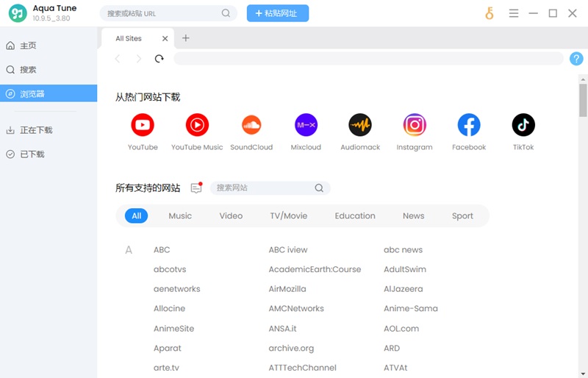This screenshot has width=588, height=378.
Task: Click the vertical scrollbar thumb
Action: click(x=583, y=100)
